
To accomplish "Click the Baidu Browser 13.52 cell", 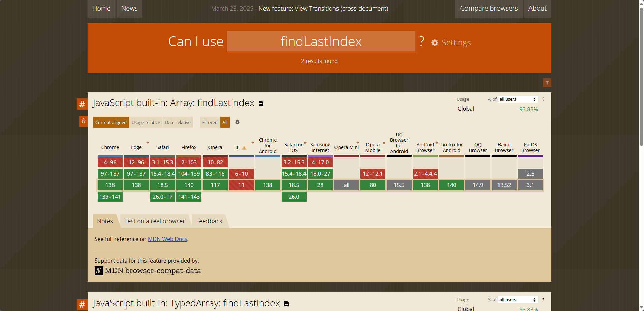I will tap(504, 185).
